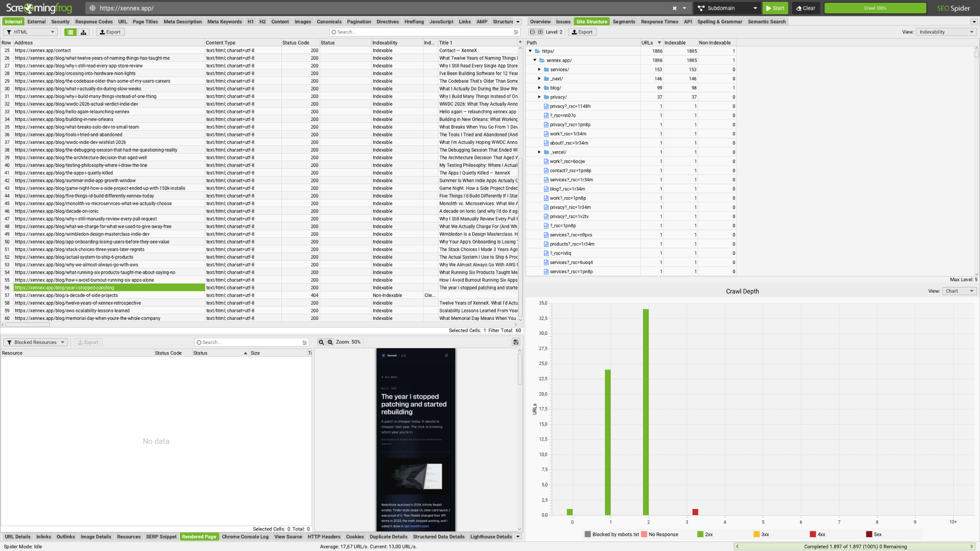Click the 4xx legend color swatch

813,534
